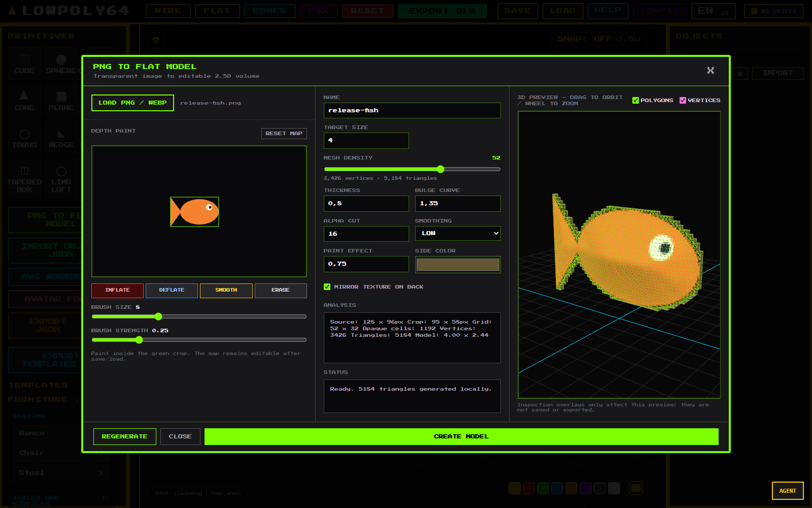Select the Deflate brush mode
812x508 pixels.
point(172,290)
